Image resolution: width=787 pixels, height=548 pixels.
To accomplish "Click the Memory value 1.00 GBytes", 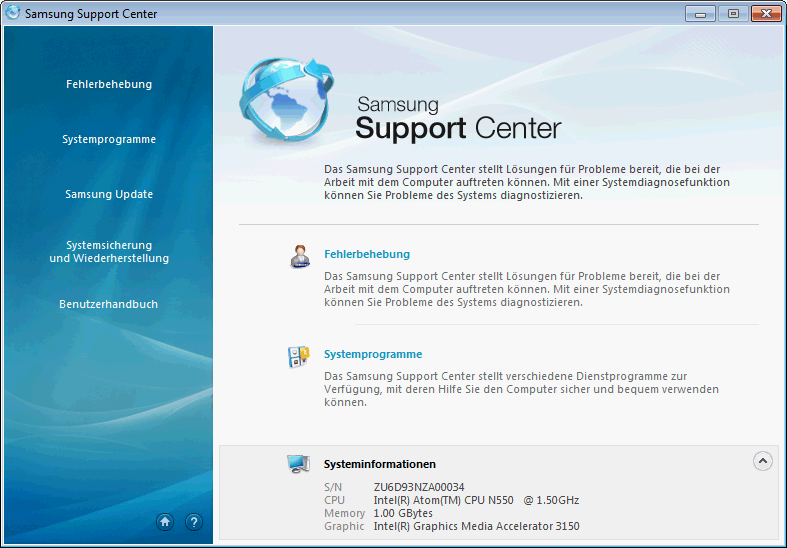I will [x=403, y=513].
